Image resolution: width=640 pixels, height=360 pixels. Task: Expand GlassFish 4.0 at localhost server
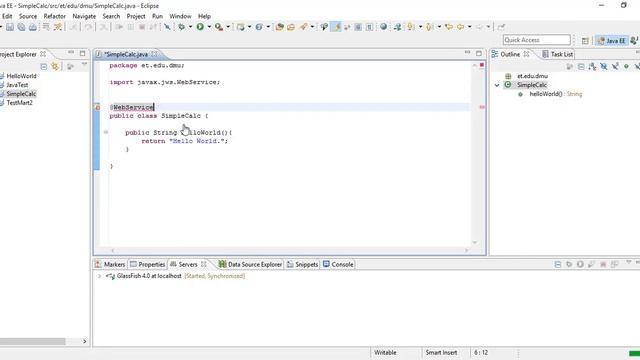99,276
